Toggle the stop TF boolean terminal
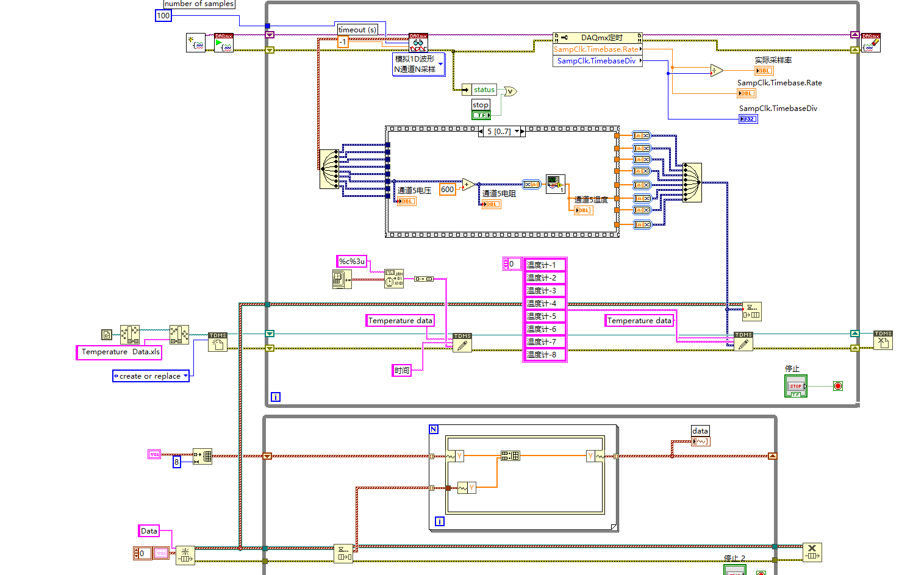The width and height of the screenshot is (924, 575). tap(481, 115)
